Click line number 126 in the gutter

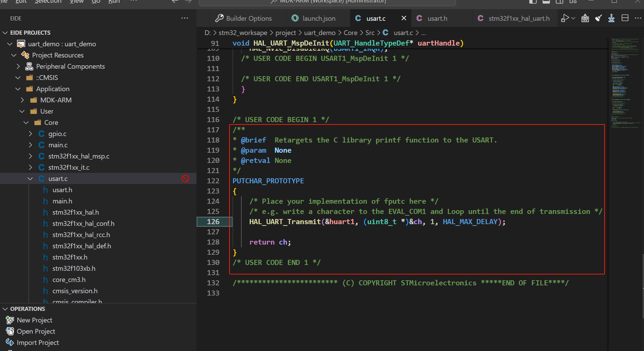pyautogui.click(x=213, y=222)
